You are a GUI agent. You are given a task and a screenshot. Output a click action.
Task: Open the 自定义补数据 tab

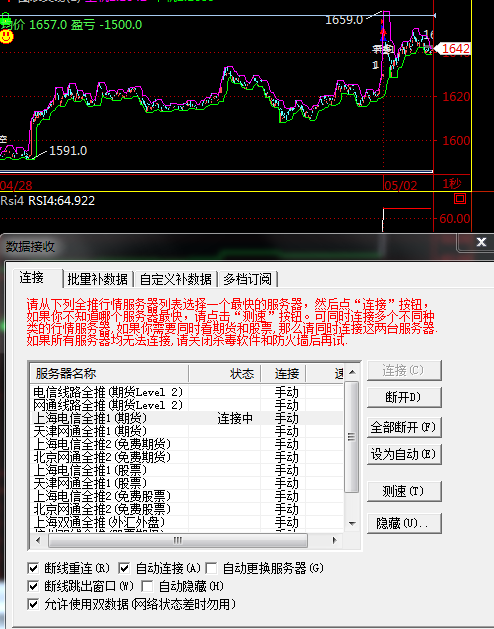point(175,279)
